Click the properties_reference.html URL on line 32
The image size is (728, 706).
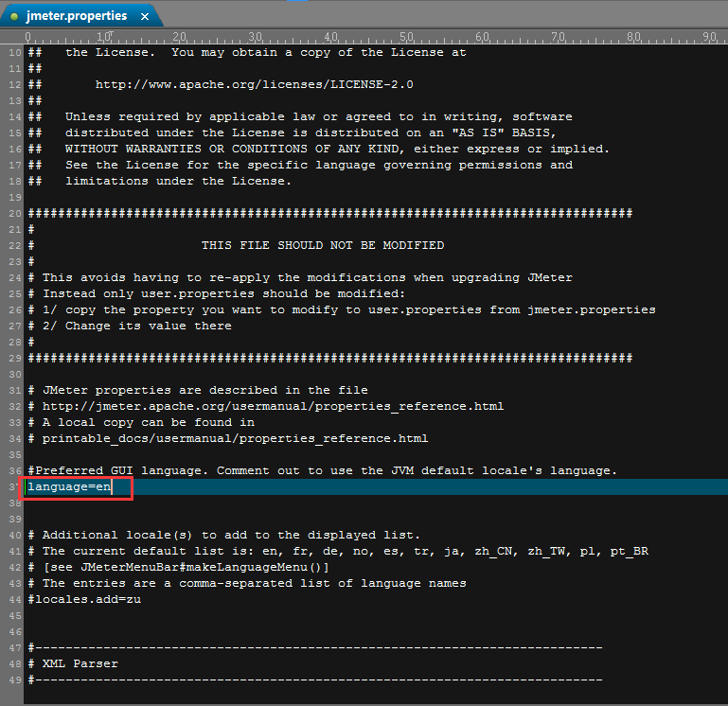(x=273, y=407)
